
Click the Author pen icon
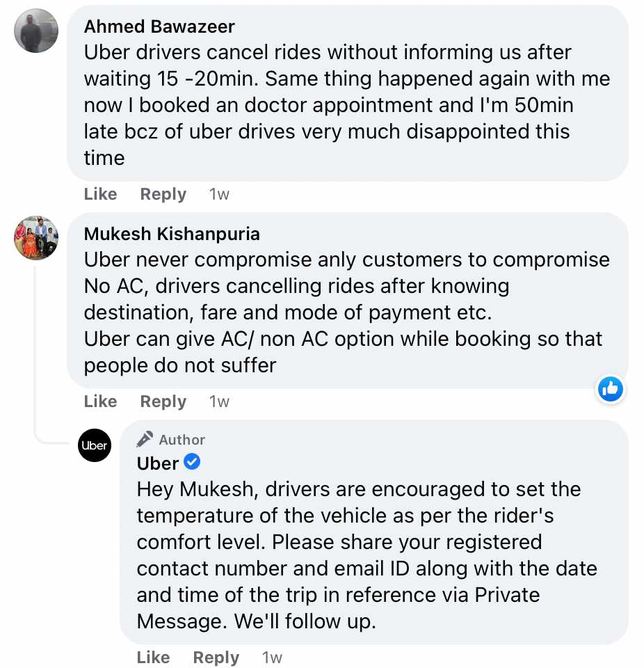[145, 439]
